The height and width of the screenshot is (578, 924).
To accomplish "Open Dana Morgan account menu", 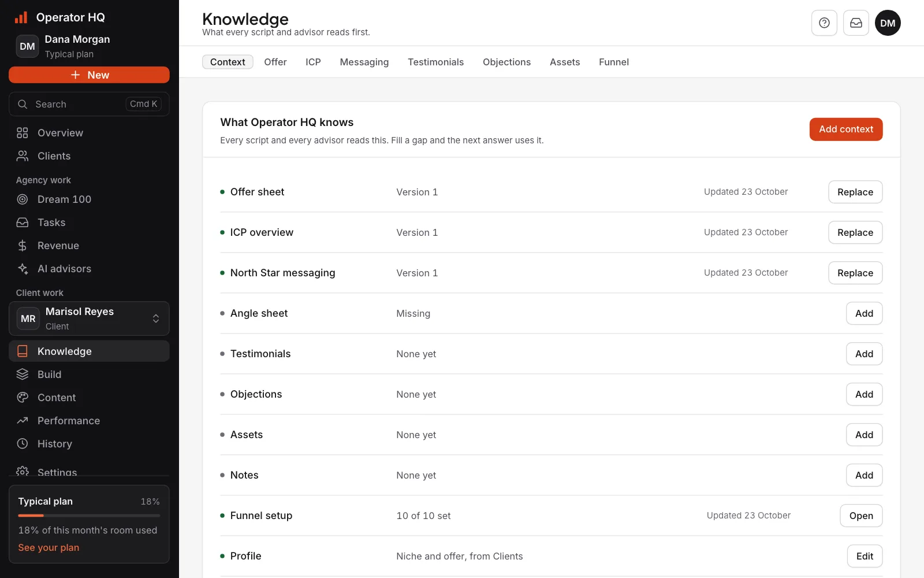I will (89, 46).
